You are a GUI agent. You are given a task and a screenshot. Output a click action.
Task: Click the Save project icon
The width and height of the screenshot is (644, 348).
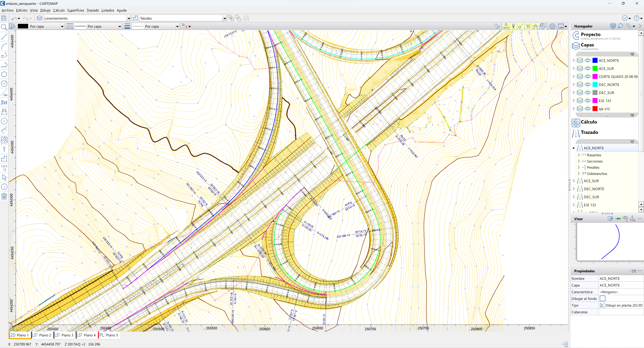(4, 18)
